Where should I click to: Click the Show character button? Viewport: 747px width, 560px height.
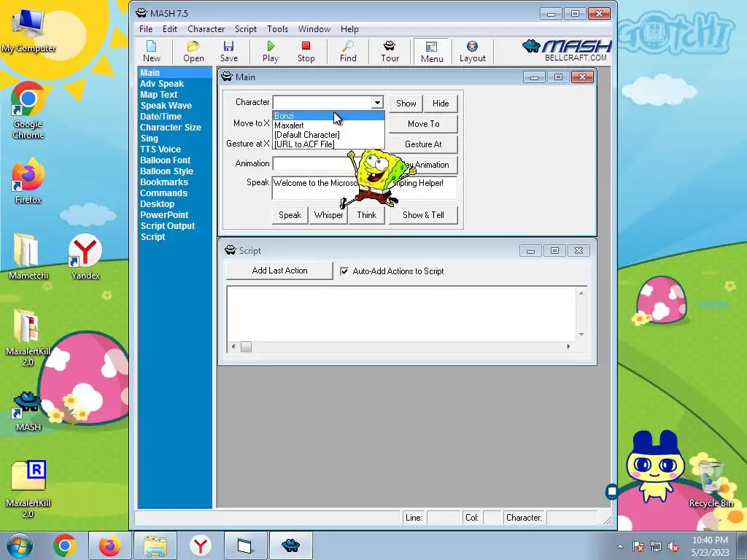pos(406,104)
